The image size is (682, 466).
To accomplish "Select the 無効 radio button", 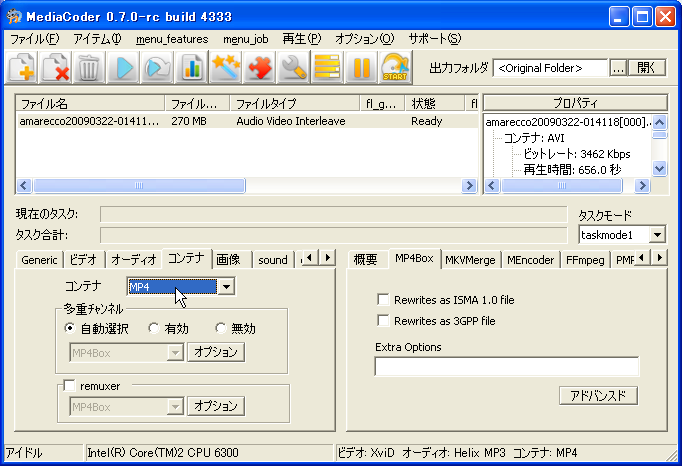I will (221, 328).
